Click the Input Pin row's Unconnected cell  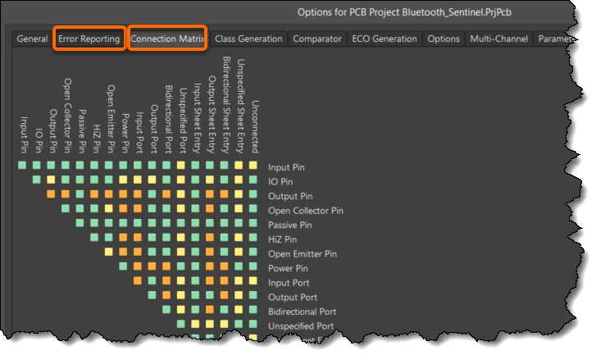coord(253,166)
